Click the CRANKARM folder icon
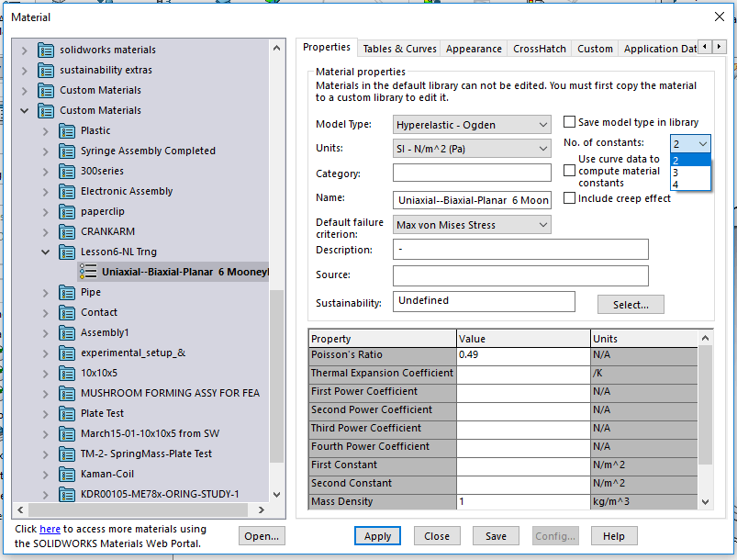The width and height of the screenshot is (737, 560). pyautogui.click(x=67, y=232)
